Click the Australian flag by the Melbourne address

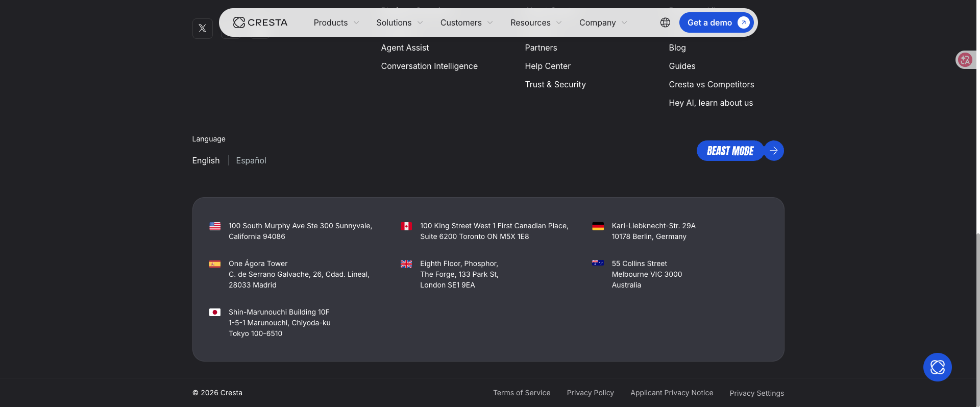(598, 263)
